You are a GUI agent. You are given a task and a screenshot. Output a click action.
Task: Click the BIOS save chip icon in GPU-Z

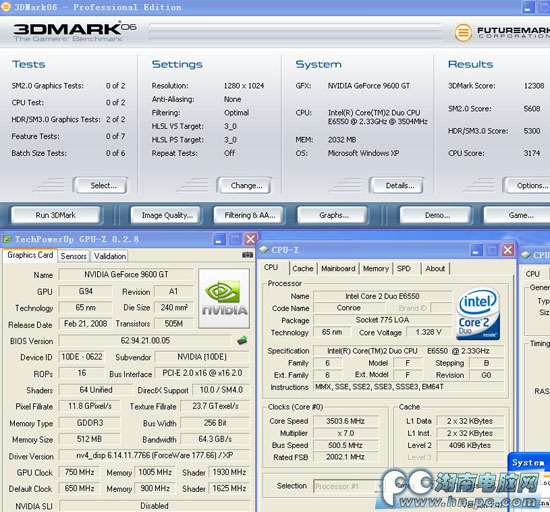point(242,340)
